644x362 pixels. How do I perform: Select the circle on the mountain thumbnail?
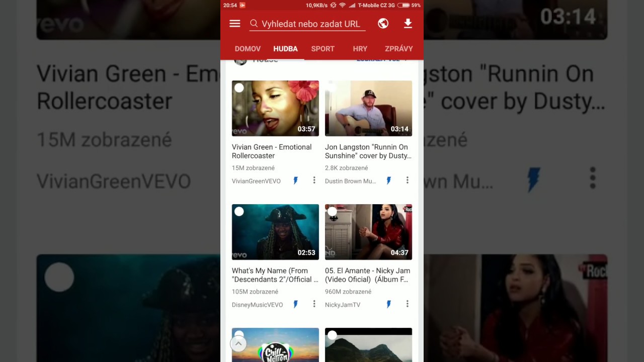(x=332, y=335)
